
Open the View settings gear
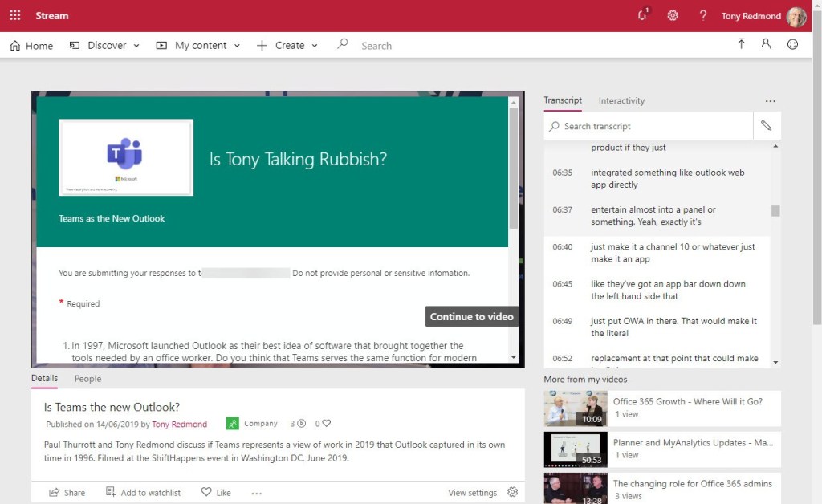(513, 492)
